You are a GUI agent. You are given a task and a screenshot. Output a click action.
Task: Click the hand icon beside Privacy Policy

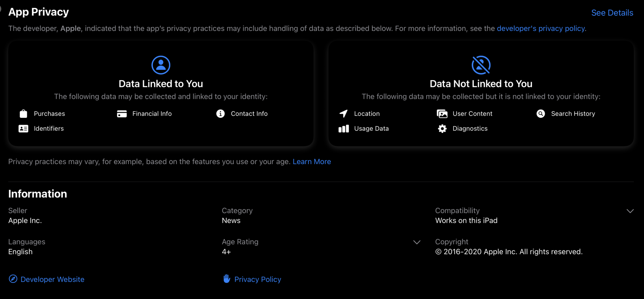pyautogui.click(x=227, y=279)
